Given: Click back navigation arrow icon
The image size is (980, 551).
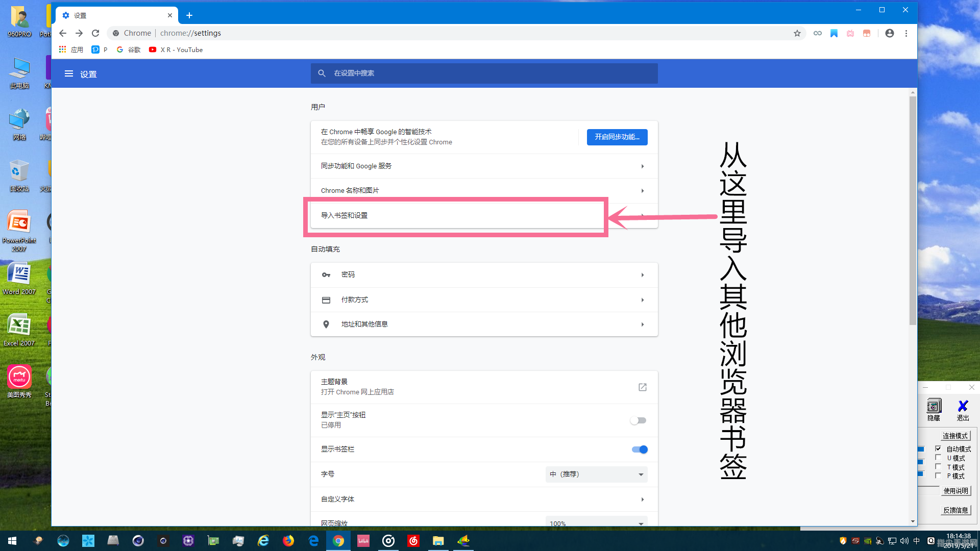Looking at the screenshot, I should click(62, 33).
